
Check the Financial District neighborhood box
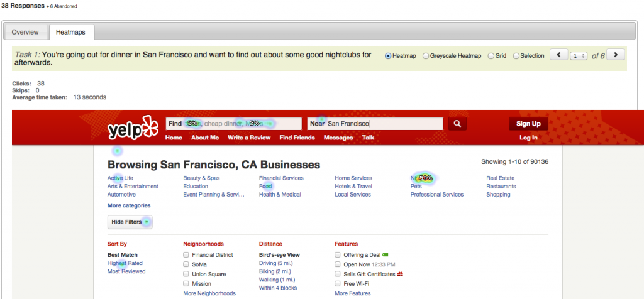tap(186, 254)
